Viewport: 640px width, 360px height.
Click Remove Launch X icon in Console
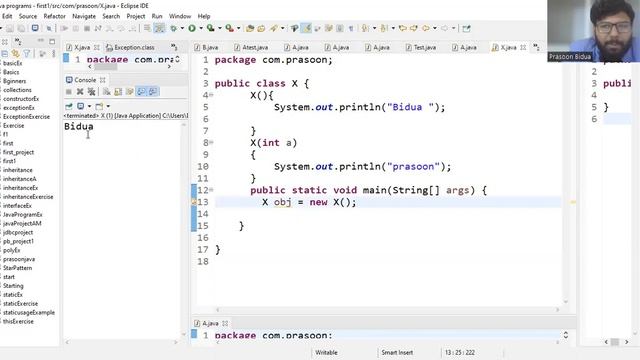pos(80,92)
